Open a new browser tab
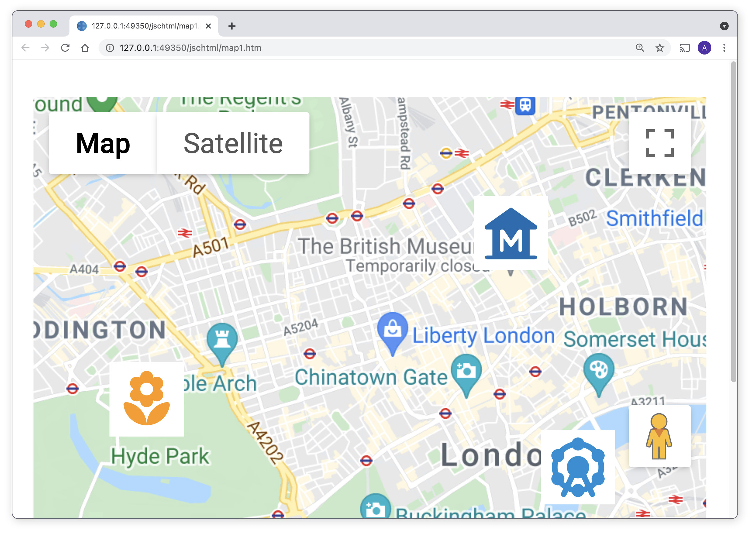The height and width of the screenshot is (536, 756). (232, 26)
